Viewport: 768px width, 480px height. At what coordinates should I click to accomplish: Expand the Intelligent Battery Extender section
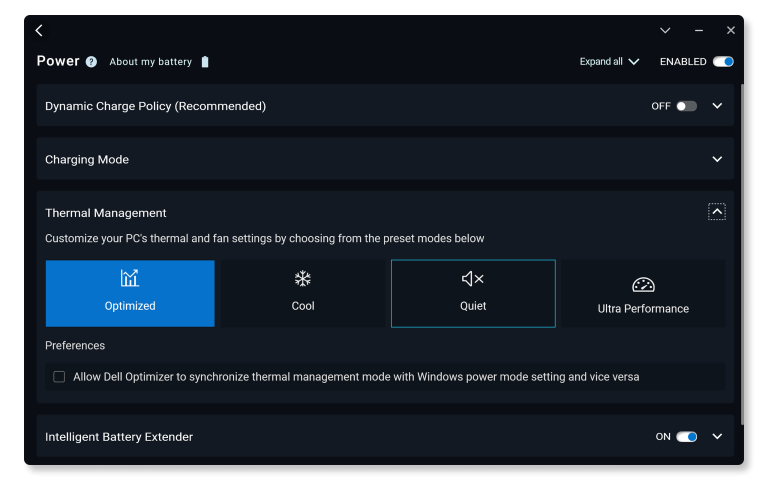pos(717,436)
